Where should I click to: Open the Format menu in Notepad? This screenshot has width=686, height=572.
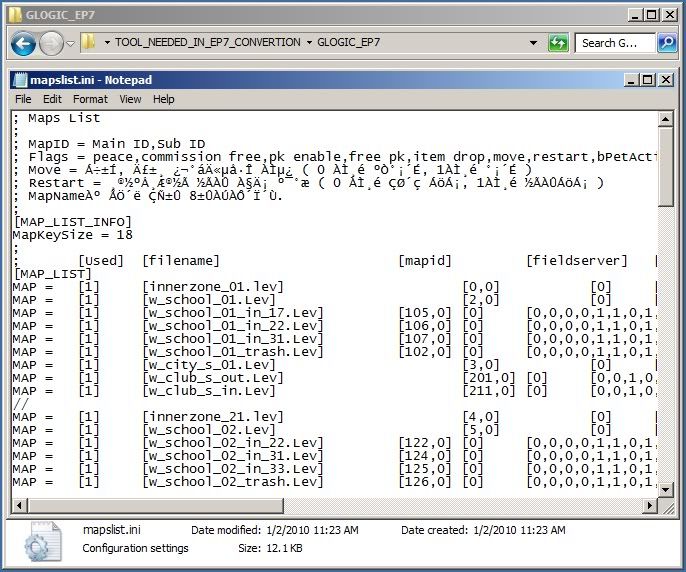[90, 99]
